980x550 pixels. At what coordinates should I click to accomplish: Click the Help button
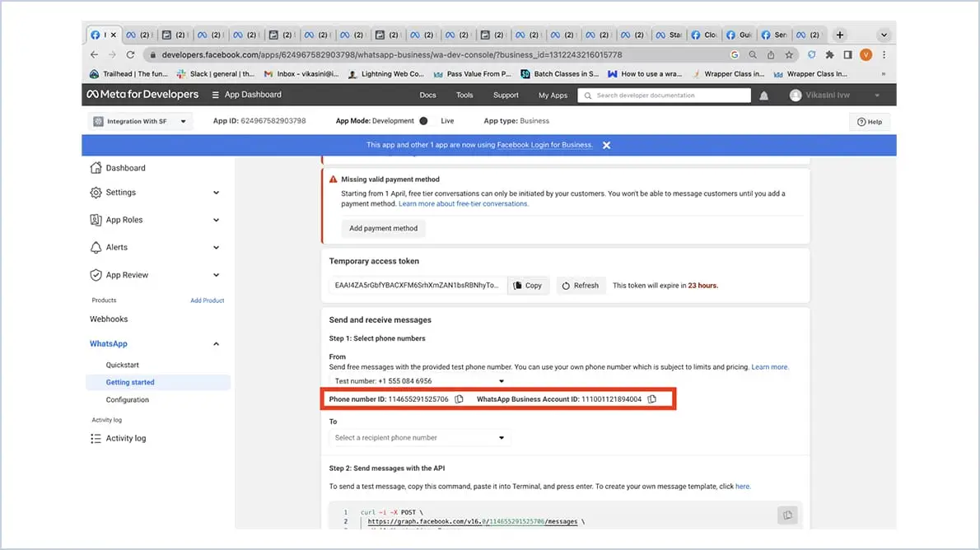[870, 122]
